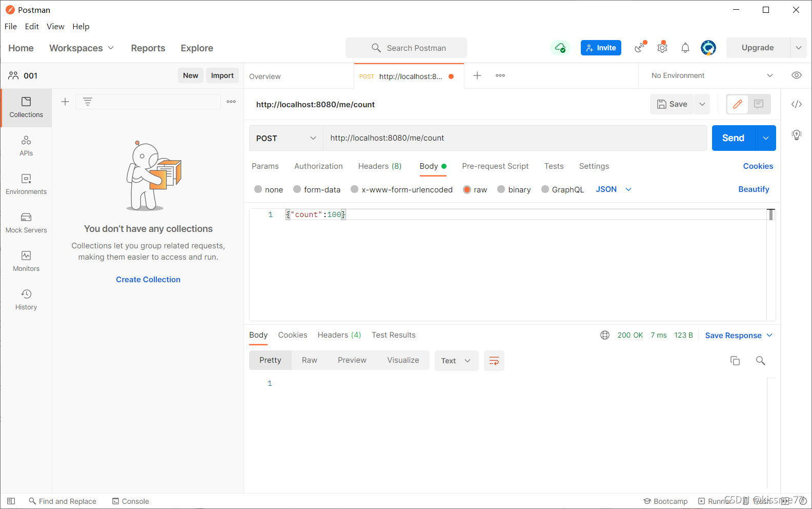
Task: Open the Collections sidebar panel
Action: click(x=26, y=108)
